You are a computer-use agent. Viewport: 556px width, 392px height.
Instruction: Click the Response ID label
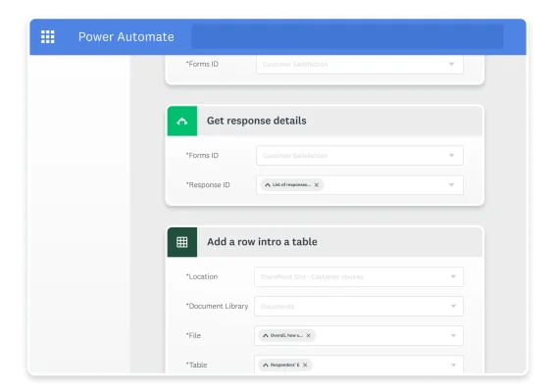(208, 184)
